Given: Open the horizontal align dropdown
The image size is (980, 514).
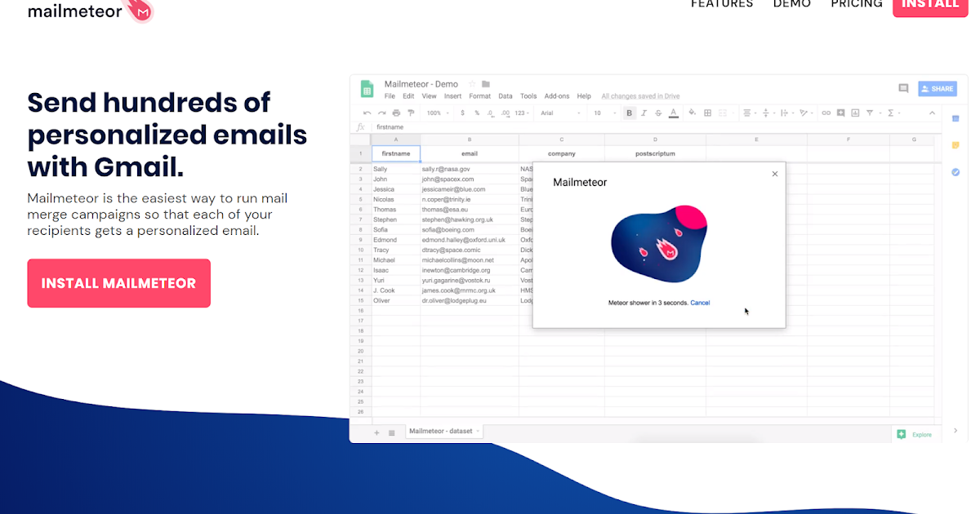Looking at the screenshot, I should (x=750, y=113).
